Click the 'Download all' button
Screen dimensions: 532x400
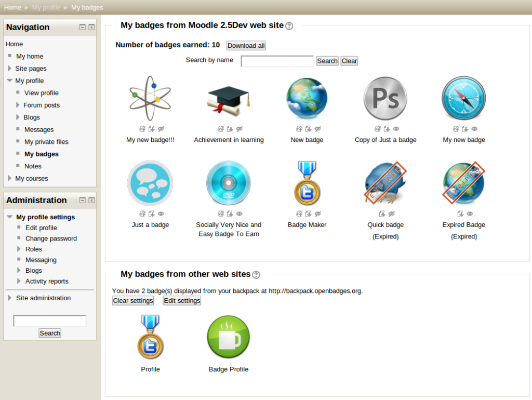[246, 46]
